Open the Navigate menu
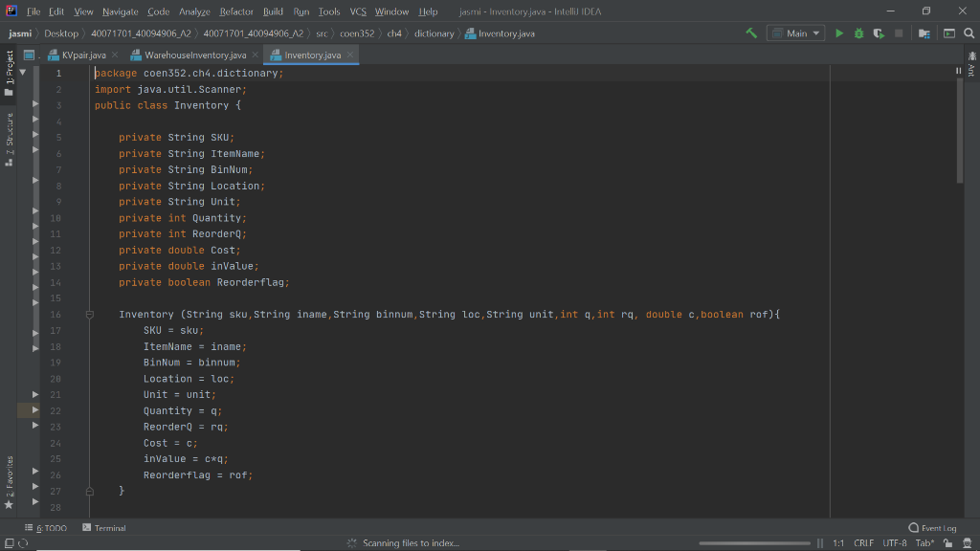980x551 pixels. click(120, 11)
